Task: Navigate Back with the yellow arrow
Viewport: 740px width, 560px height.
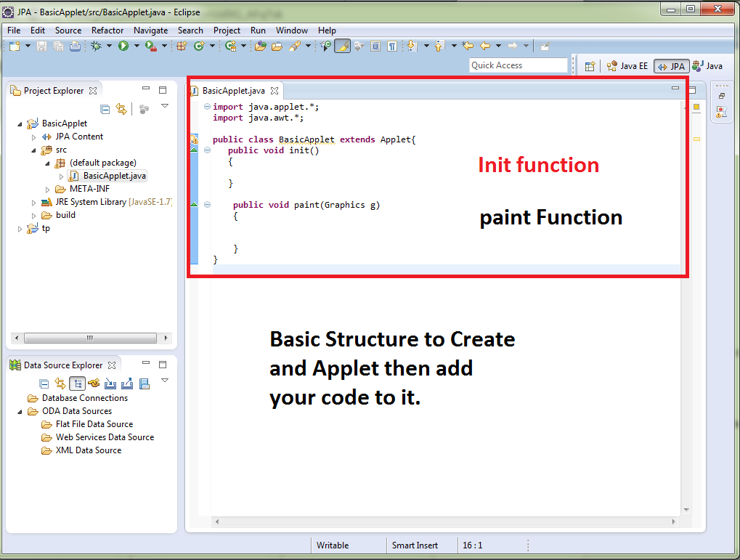Action: pyautogui.click(x=485, y=46)
